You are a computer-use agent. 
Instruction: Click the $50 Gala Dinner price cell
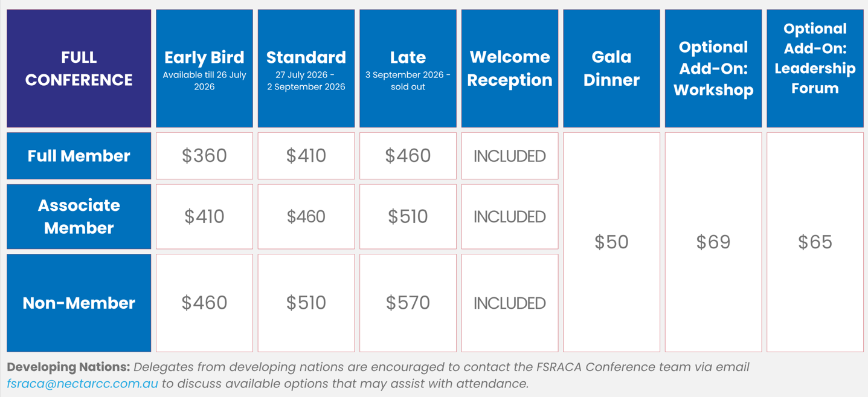pyautogui.click(x=611, y=242)
